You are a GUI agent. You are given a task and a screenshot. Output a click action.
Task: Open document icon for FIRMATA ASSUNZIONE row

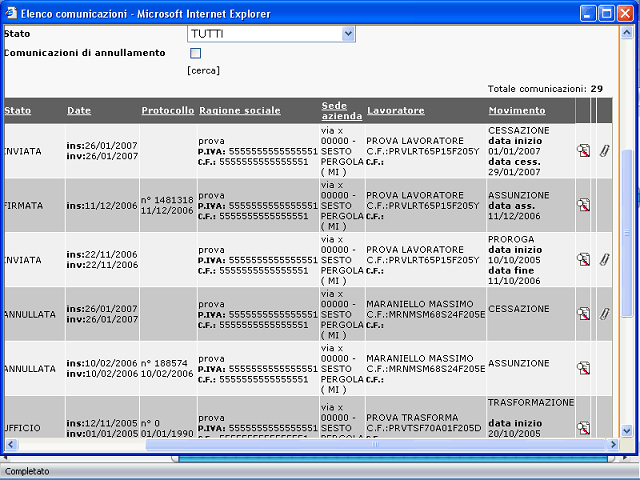click(x=583, y=205)
